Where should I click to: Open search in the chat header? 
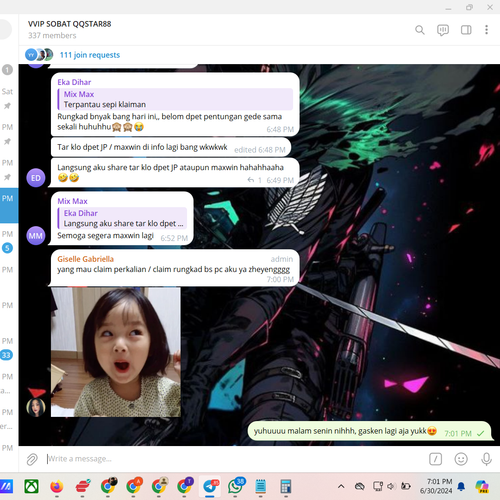(x=420, y=30)
